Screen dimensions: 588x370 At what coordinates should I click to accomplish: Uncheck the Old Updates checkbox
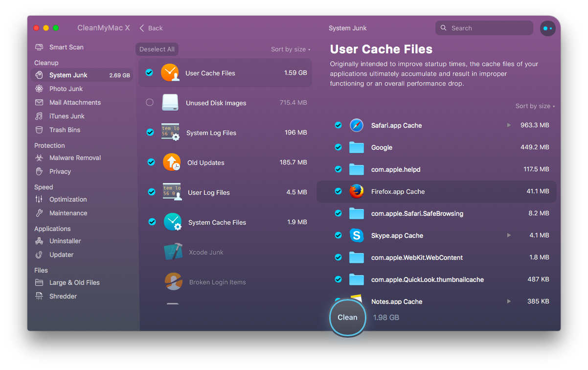coord(151,162)
